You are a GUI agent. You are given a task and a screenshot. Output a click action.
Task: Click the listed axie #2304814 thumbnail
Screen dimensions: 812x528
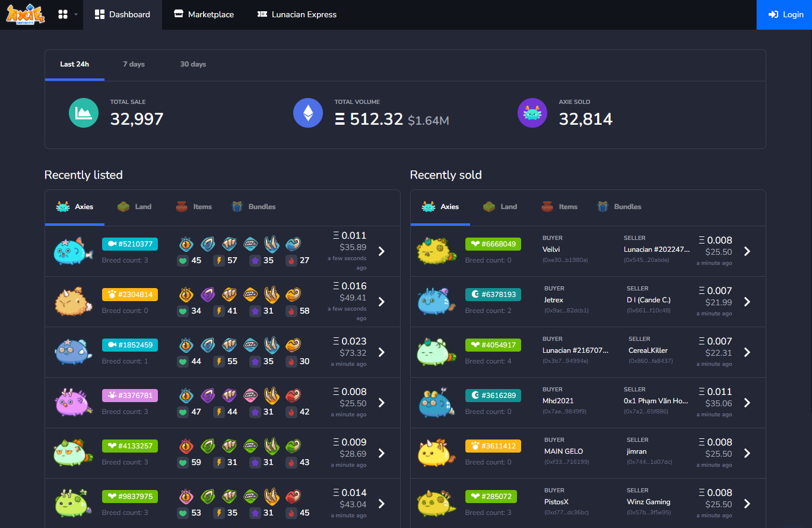pos(73,301)
